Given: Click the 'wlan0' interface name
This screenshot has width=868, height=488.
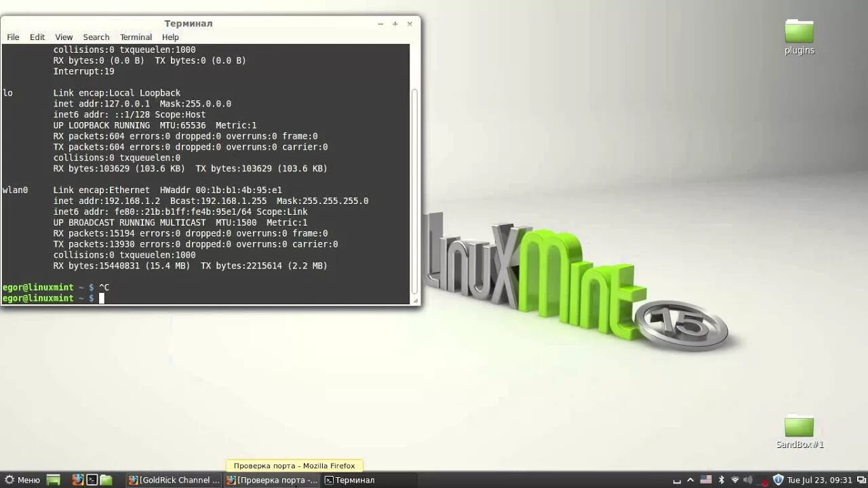Looking at the screenshot, I should click(x=15, y=190).
